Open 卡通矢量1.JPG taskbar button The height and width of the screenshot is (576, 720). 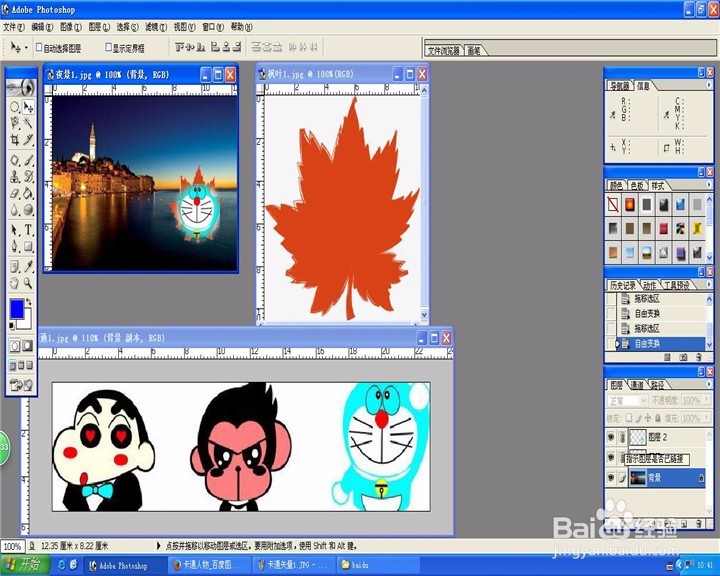(294, 565)
